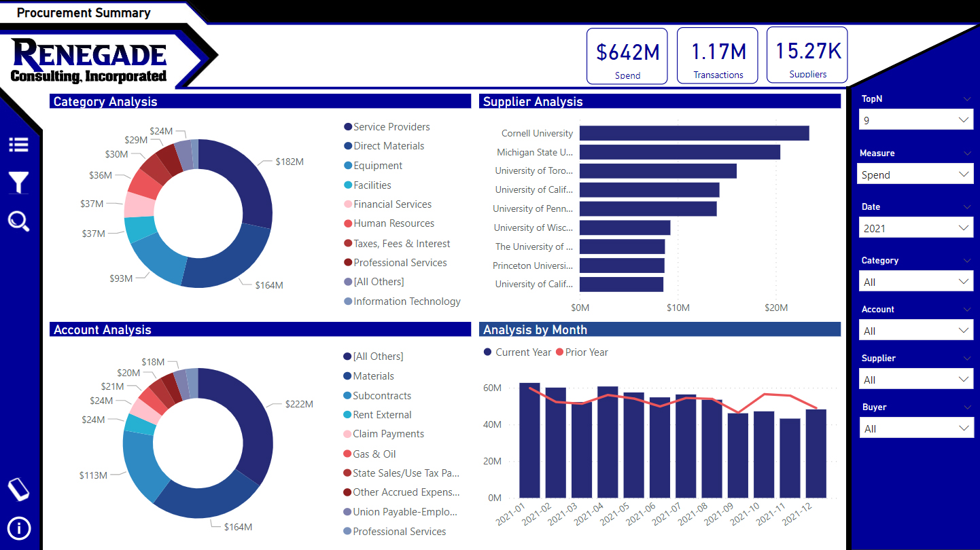This screenshot has width=980, height=550.
Task: Click the $20M axis label
Action: (776, 308)
